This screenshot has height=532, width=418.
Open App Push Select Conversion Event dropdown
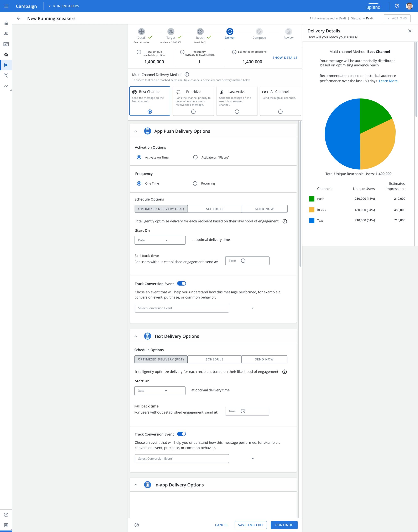pyautogui.click(x=182, y=308)
